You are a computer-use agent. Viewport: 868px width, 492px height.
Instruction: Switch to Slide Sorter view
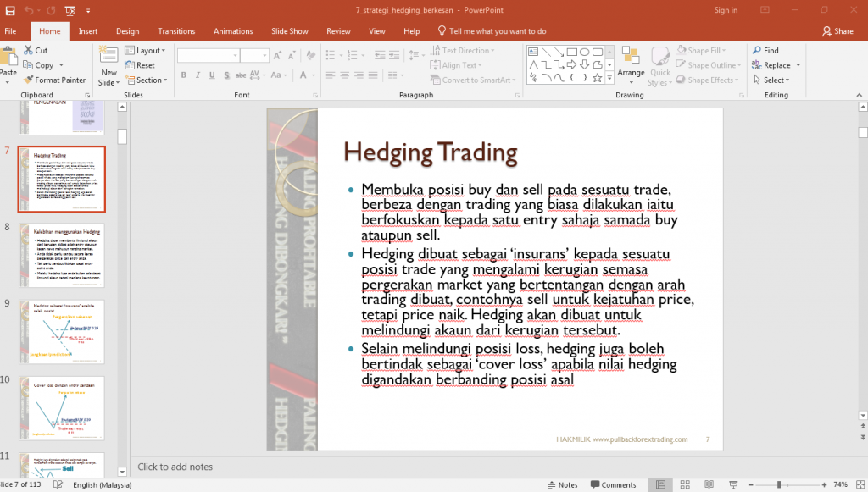[x=685, y=485]
